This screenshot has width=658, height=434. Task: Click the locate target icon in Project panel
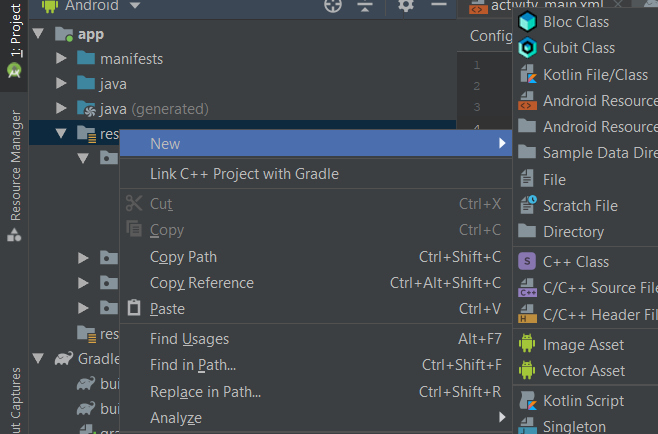(x=334, y=6)
